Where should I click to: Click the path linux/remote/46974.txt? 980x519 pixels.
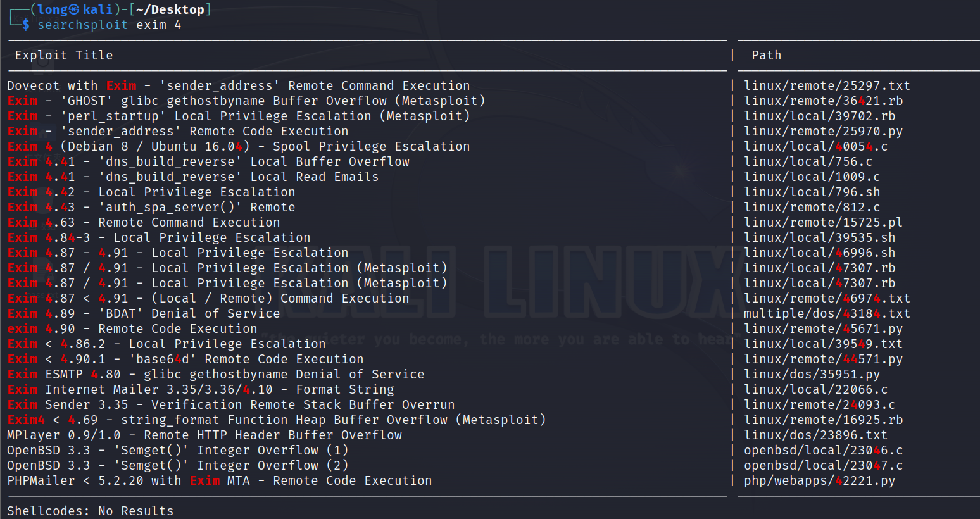827,298
